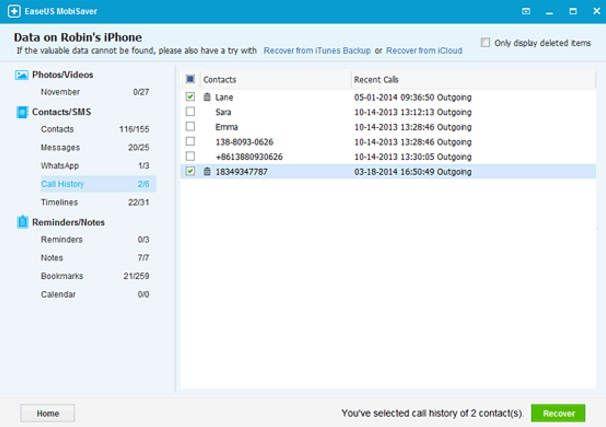Toggle the select-all checkbox in header

(190, 78)
